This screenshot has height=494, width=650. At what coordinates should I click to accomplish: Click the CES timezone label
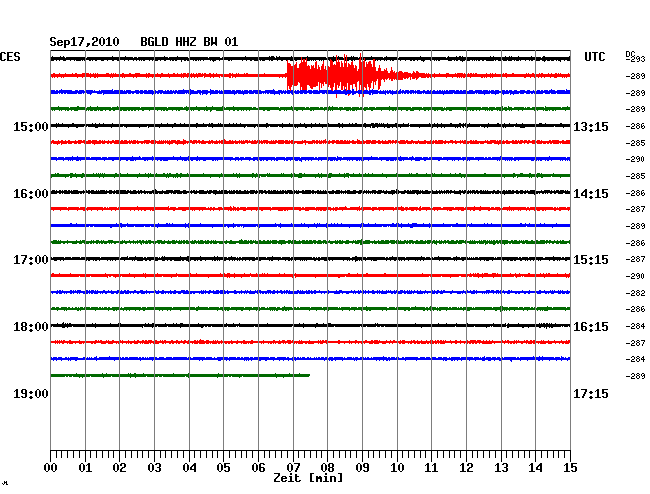10,58
